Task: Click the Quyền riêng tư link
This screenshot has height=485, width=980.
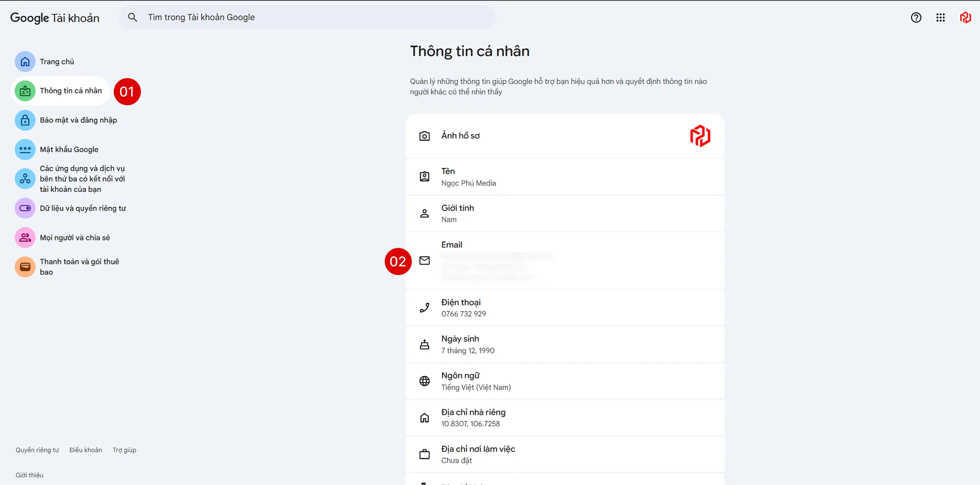Action: [x=37, y=450]
